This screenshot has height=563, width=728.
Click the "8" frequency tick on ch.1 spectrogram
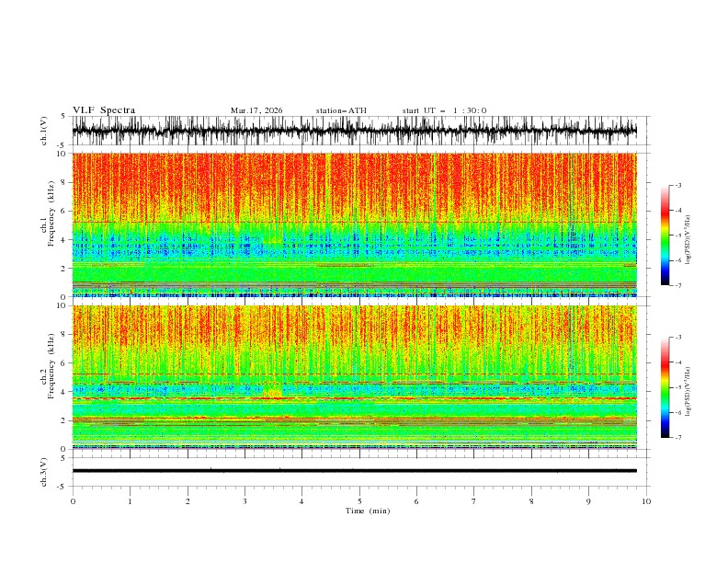64,182
